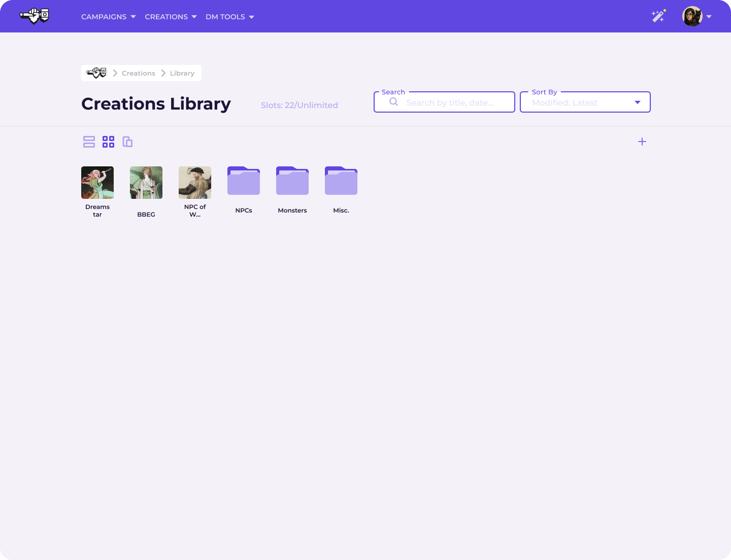Click the plus icon to add creation
This screenshot has height=560, width=731.
click(x=642, y=142)
